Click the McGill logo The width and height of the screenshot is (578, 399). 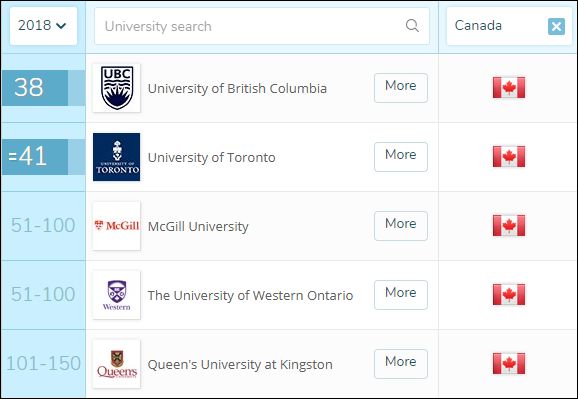coord(116,226)
